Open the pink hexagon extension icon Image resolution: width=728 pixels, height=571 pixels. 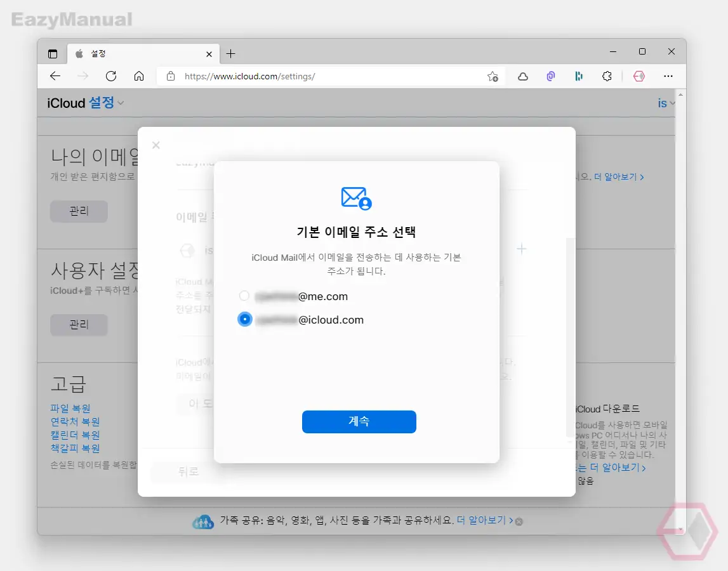[639, 76]
